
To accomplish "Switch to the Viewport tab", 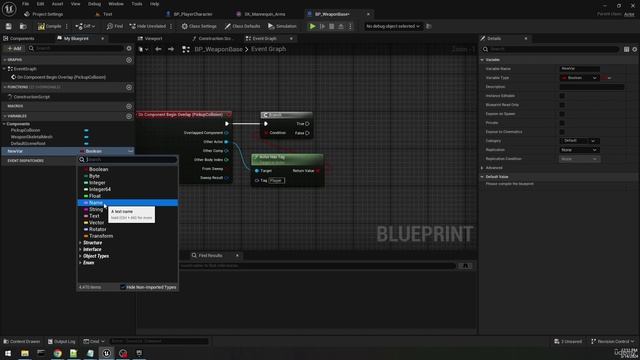I will pos(153,38).
